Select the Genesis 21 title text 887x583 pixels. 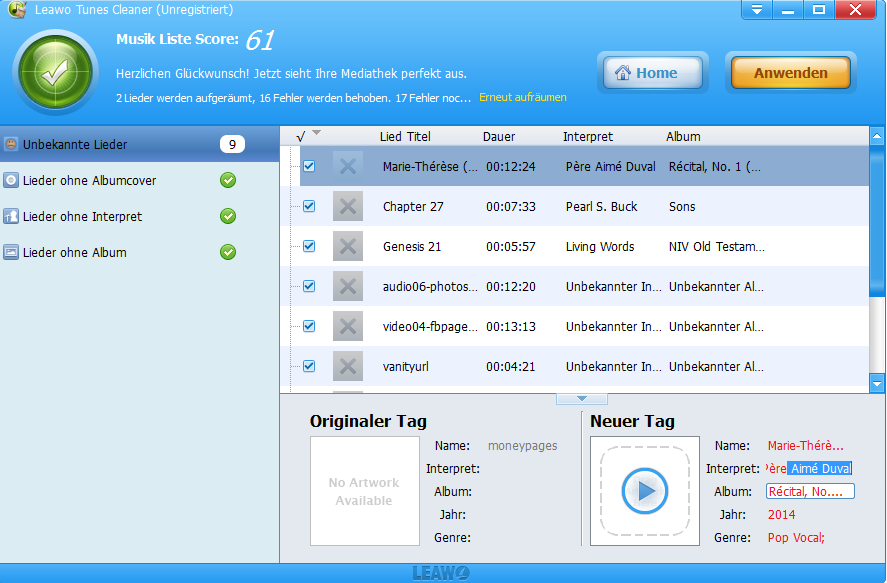coord(412,247)
